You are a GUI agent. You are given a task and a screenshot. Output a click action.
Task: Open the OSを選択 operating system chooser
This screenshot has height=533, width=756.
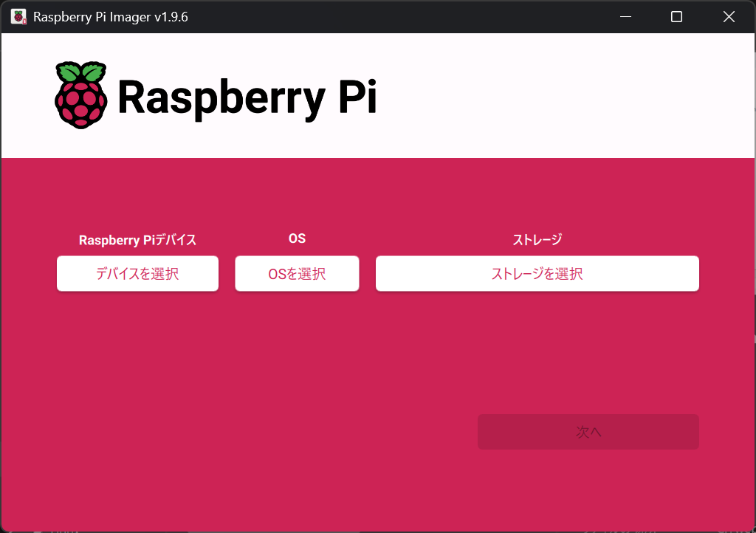(297, 274)
